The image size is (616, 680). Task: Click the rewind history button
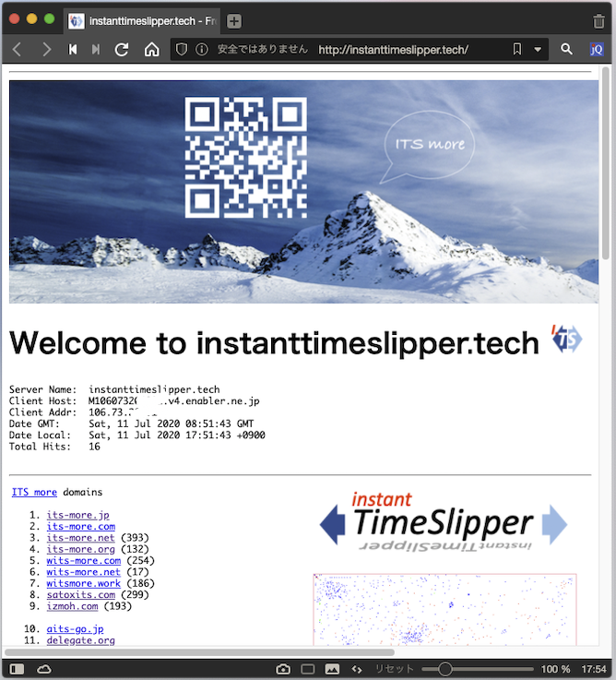click(73, 50)
